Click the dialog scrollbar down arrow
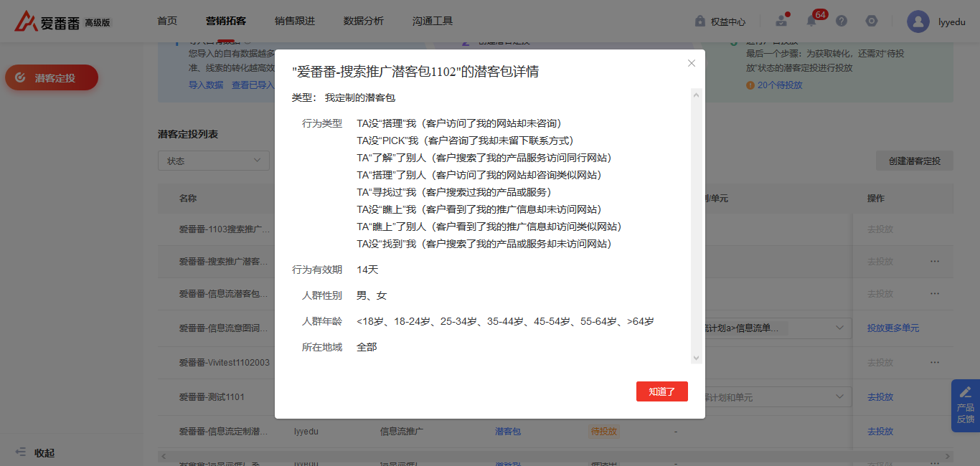The height and width of the screenshot is (466, 980). (696, 357)
